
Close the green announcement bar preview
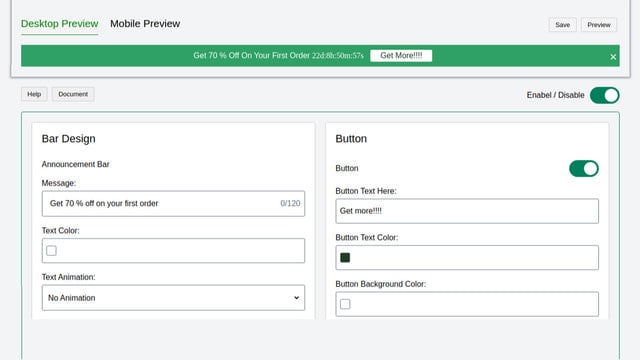[613, 57]
